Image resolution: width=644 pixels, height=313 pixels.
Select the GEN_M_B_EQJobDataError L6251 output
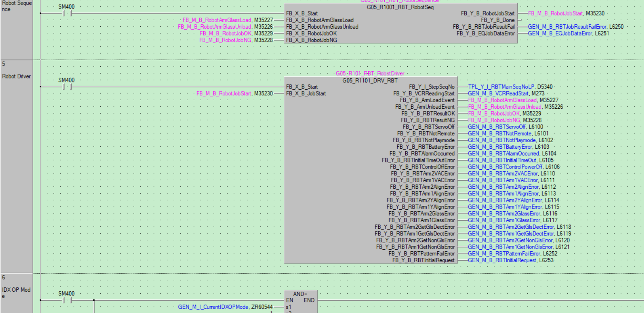(568, 34)
